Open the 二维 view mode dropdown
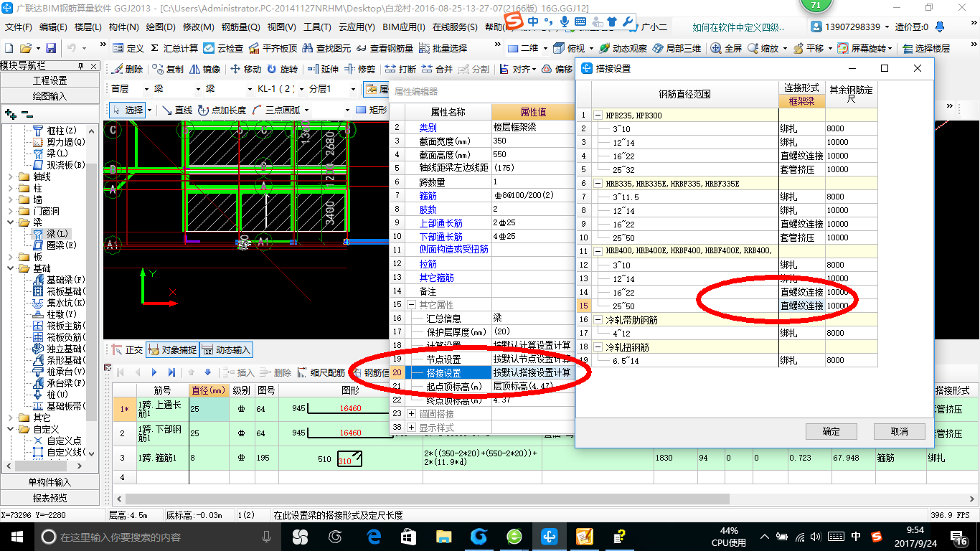The height and width of the screenshot is (551, 980). (545, 48)
